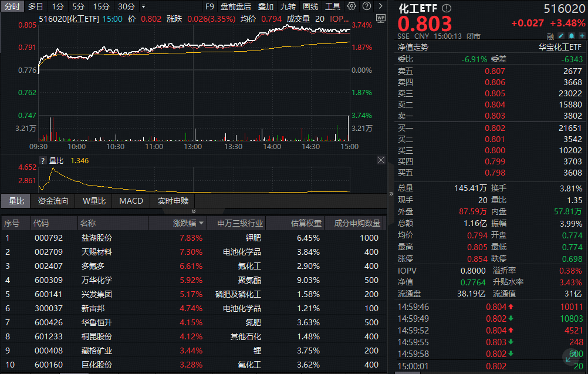The width and height of the screenshot is (588, 374).
Task: Collapse right quote panel with side arrow
Action: coord(391,193)
